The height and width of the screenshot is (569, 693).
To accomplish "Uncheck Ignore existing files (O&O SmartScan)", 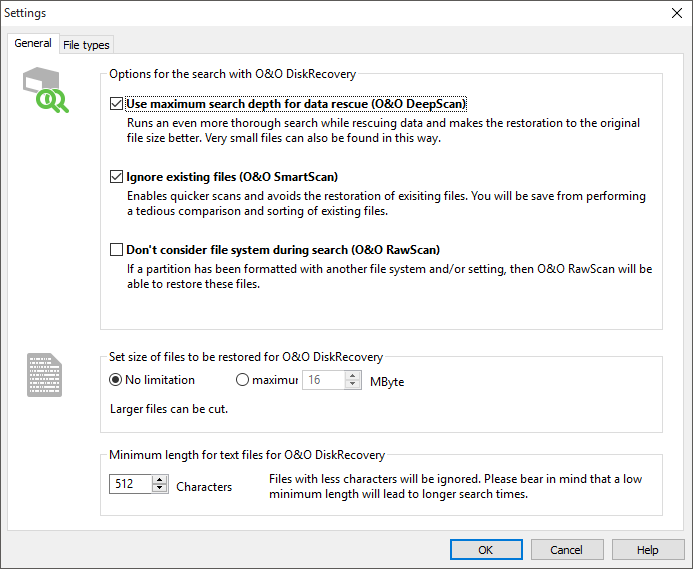I will [117, 177].
